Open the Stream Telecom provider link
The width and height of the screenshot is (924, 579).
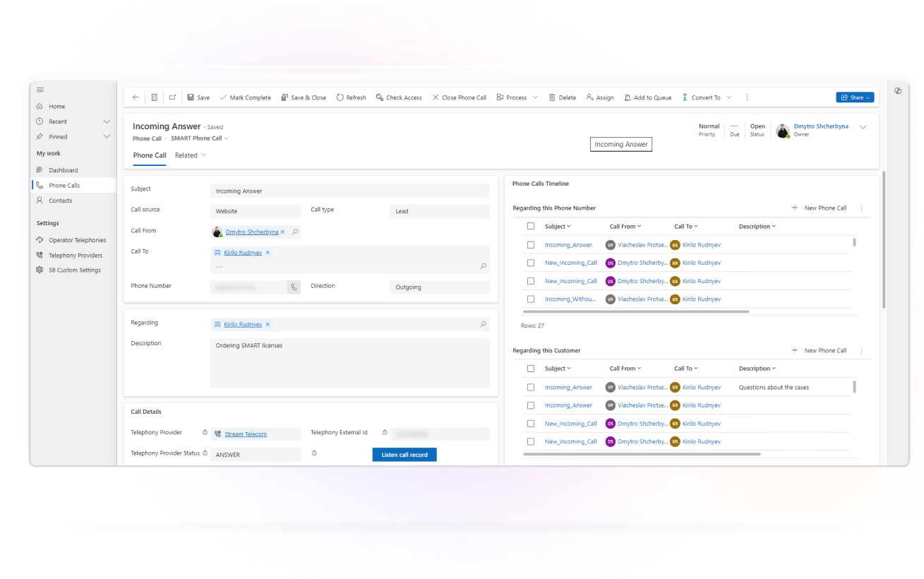click(x=245, y=434)
